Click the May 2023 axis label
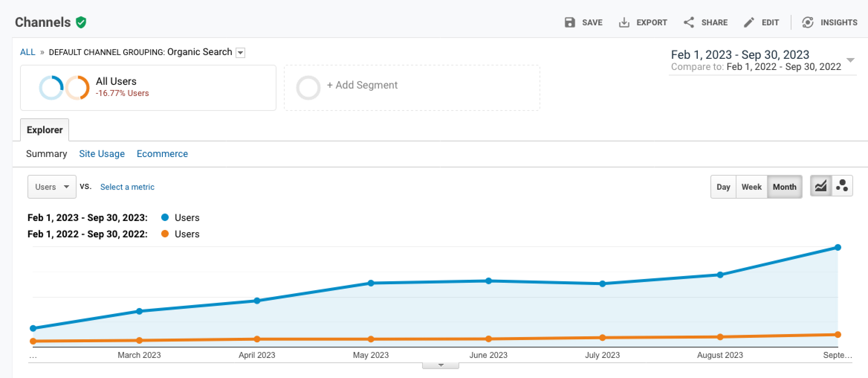Viewport: 868px width, 378px height. click(371, 355)
